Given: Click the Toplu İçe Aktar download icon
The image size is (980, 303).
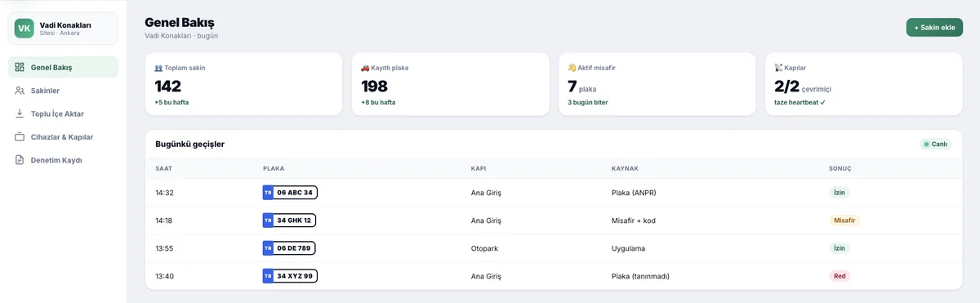Looking at the screenshot, I should [x=20, y=114].
